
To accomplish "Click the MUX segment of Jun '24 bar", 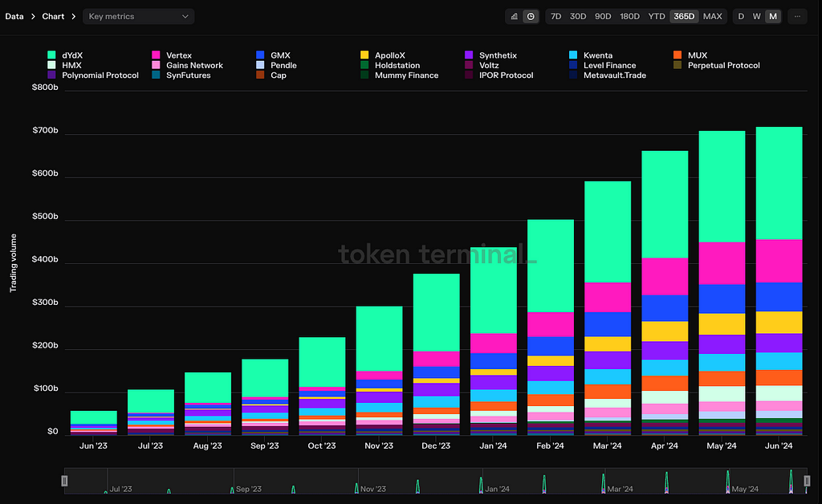I will tap(779, 378).
